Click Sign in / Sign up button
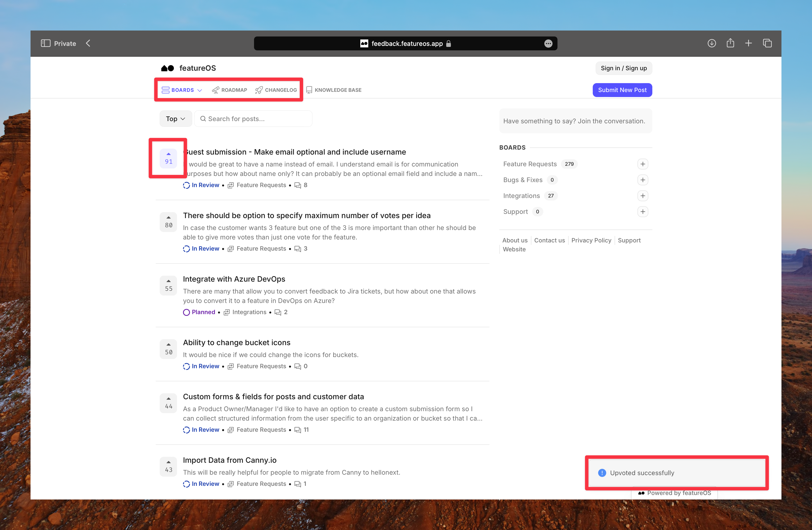Screen dimensions: 812x530 [624, 68]
